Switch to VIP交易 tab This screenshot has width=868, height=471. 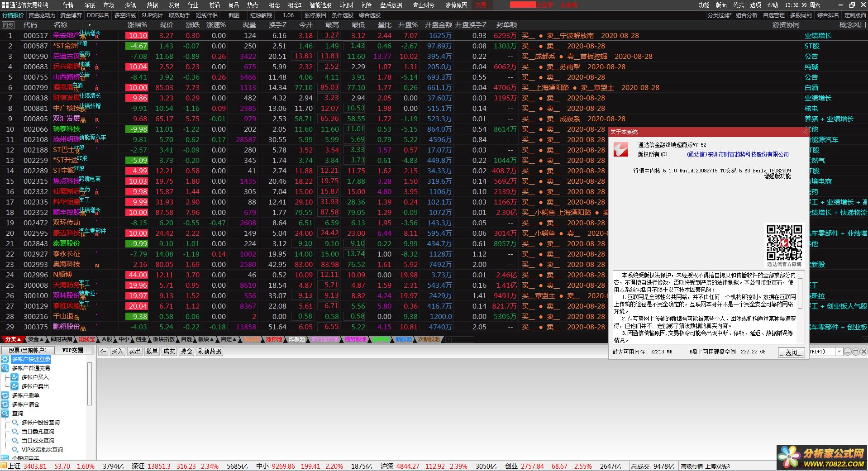pyautogui.click(x=72, y=350)
